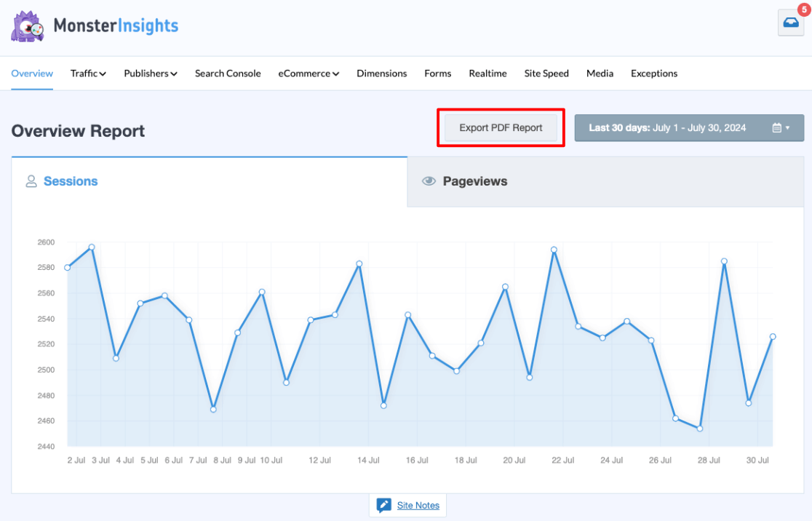
Task: Click the MonsterInsights monster logo
Action: [x=27, y=25]
